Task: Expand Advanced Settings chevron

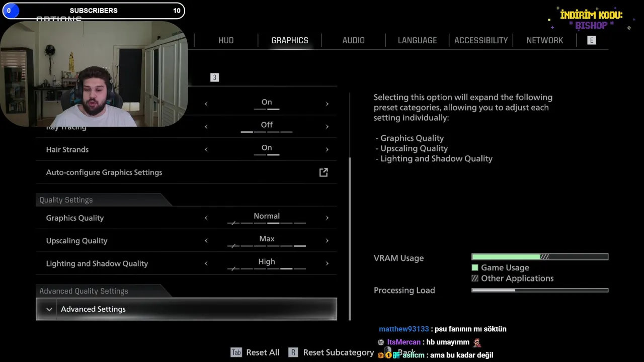Action: [x=49, y=309]
